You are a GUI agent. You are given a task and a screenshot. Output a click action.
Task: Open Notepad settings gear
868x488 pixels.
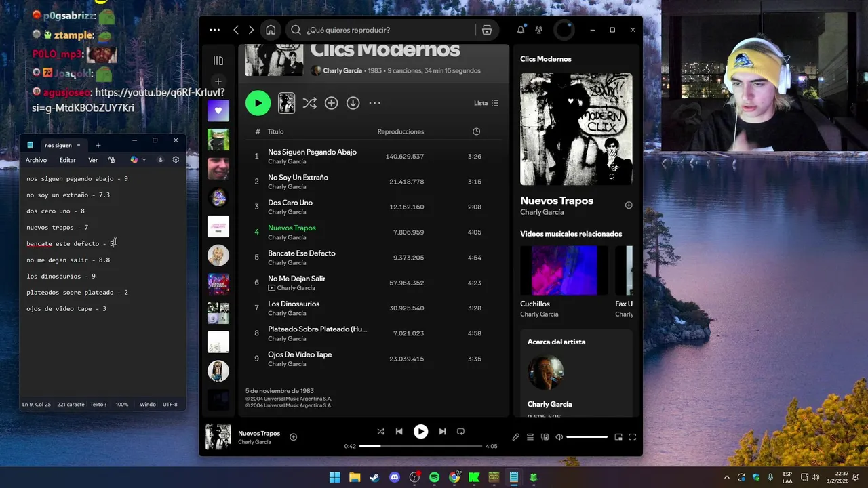(x=176, y=160)
